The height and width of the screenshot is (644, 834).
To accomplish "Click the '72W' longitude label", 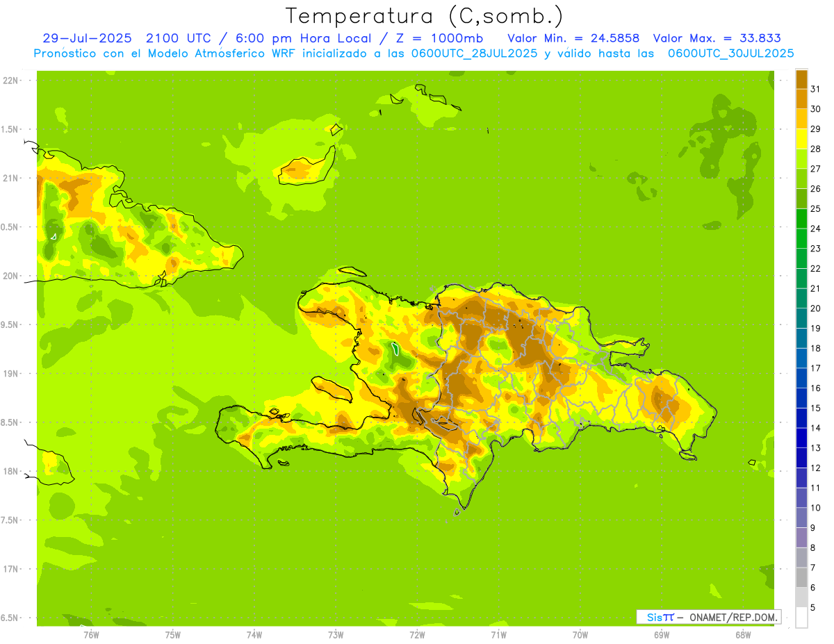I will coord(417,635).
